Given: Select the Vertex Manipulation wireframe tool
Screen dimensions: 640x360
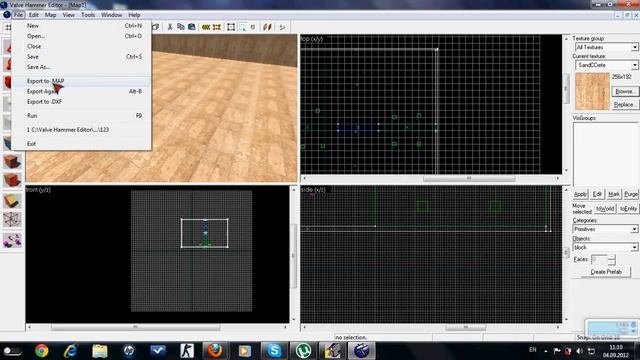Looking at the screenshot, I should coord(11,220).
